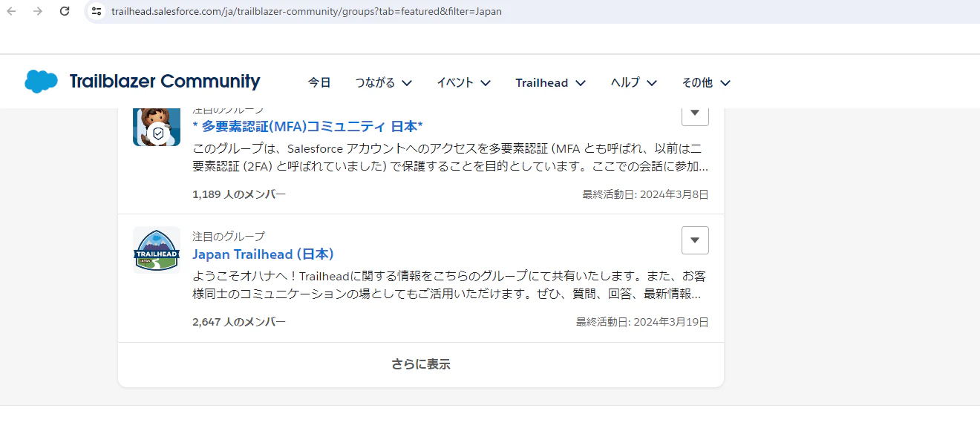This screenshot has height=425, width=980.
Task: Click さらに表示 to show more groups
Action: [x=421, y=364]
